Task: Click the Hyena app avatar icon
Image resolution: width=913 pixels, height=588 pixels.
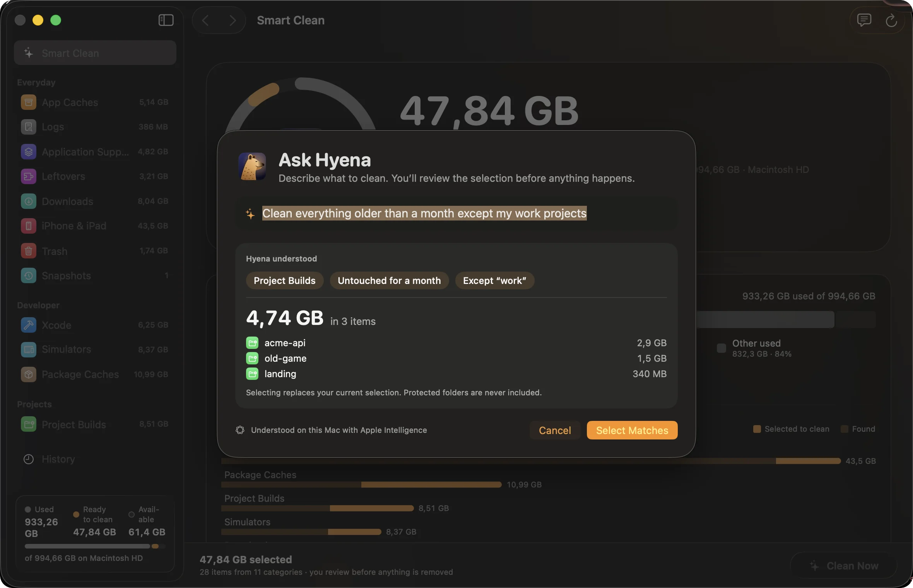Action: pyautogui.click(x=252, y=166)
